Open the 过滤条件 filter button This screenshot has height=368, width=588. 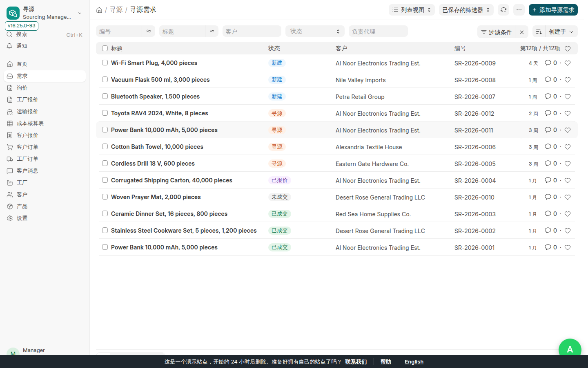click(x=497, y=32)
